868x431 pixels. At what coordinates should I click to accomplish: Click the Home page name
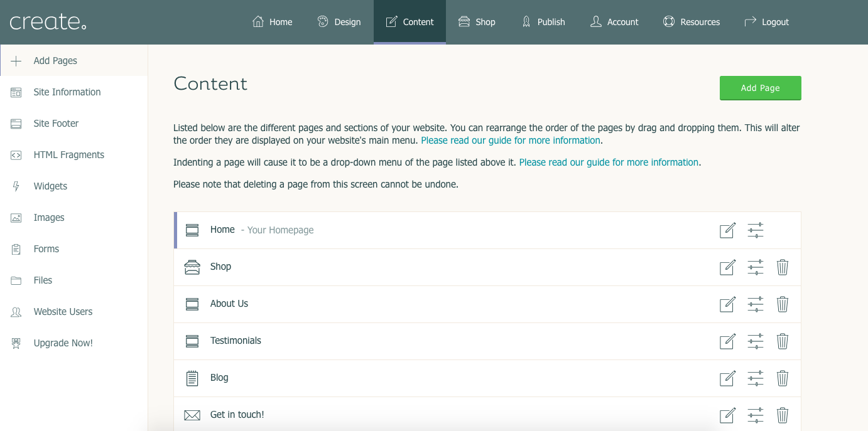coord(222,230)
